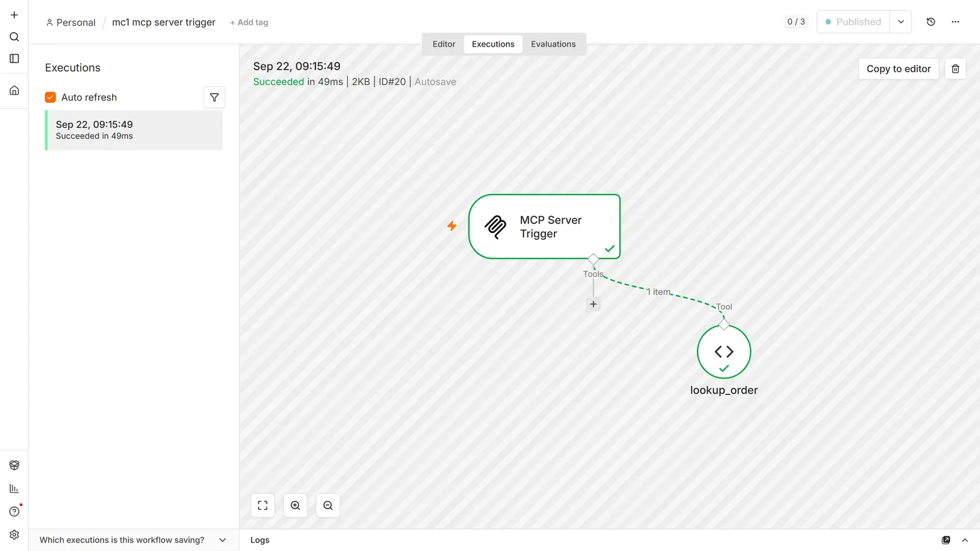Image resolution: width=980 pixels, height=551 pixels.
Task: Delete this execution with trash icon
Action: point(956,69)
